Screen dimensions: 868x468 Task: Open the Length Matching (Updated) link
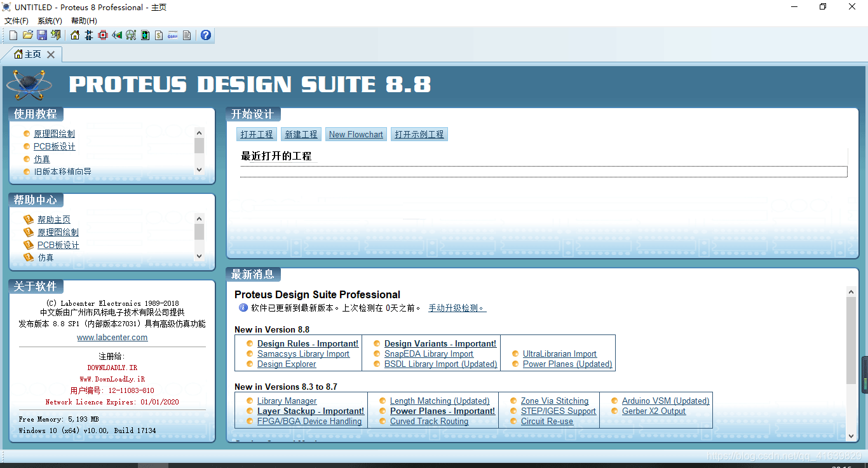(x=440, y=401)
